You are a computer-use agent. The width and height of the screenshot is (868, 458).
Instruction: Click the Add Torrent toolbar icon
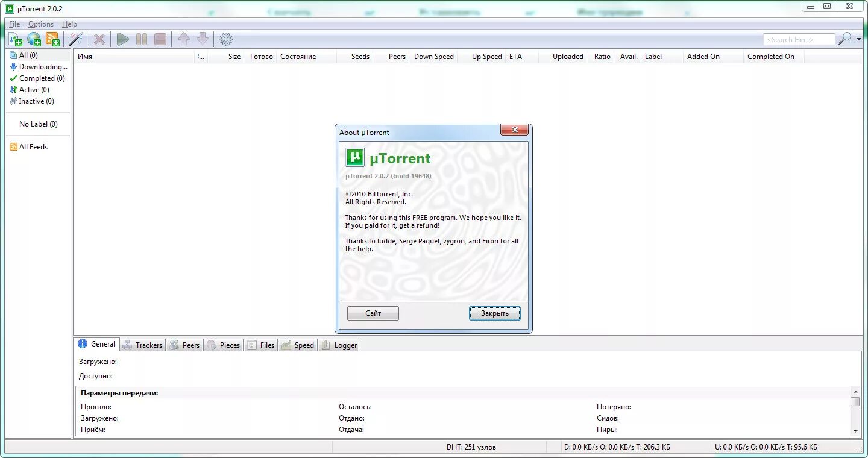[15, 39]
